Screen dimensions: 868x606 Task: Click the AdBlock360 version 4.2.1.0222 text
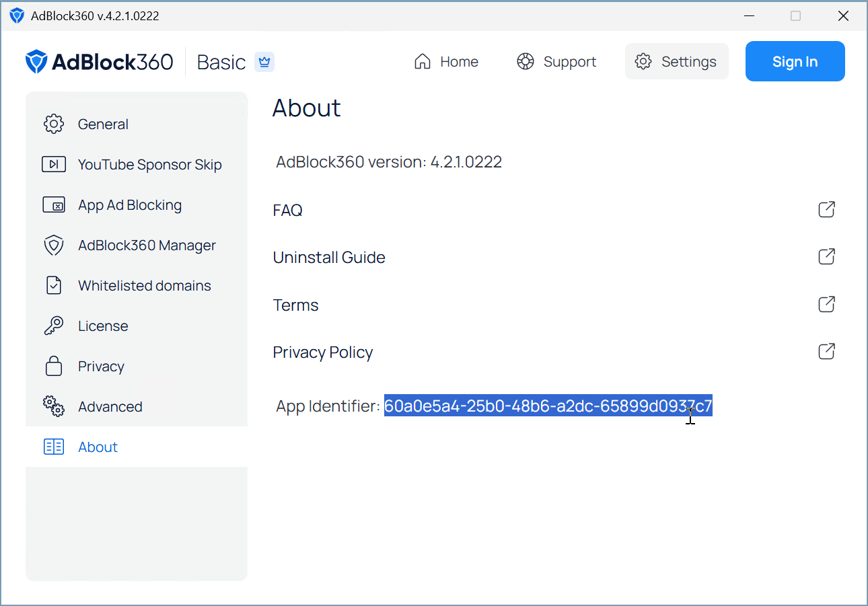pos(389,162)
